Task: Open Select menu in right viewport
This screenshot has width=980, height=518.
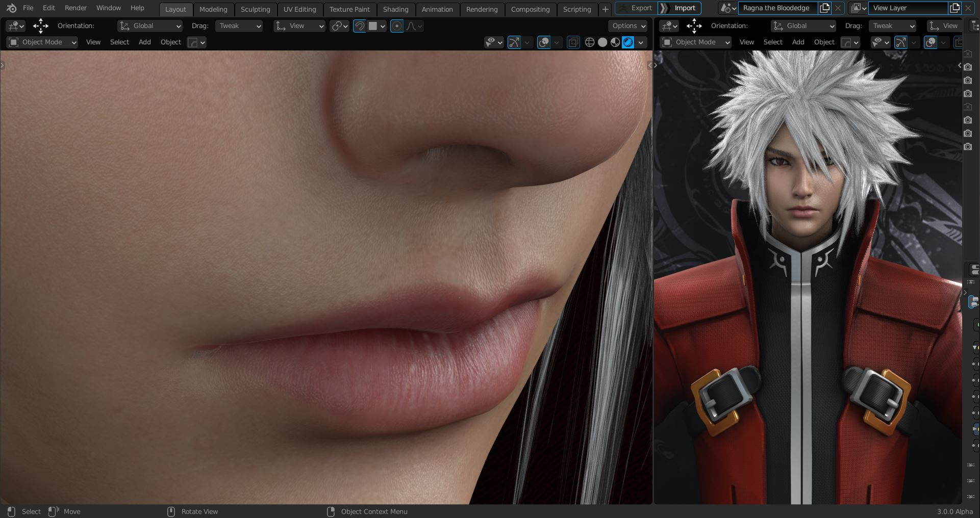Action: [773, 42]
